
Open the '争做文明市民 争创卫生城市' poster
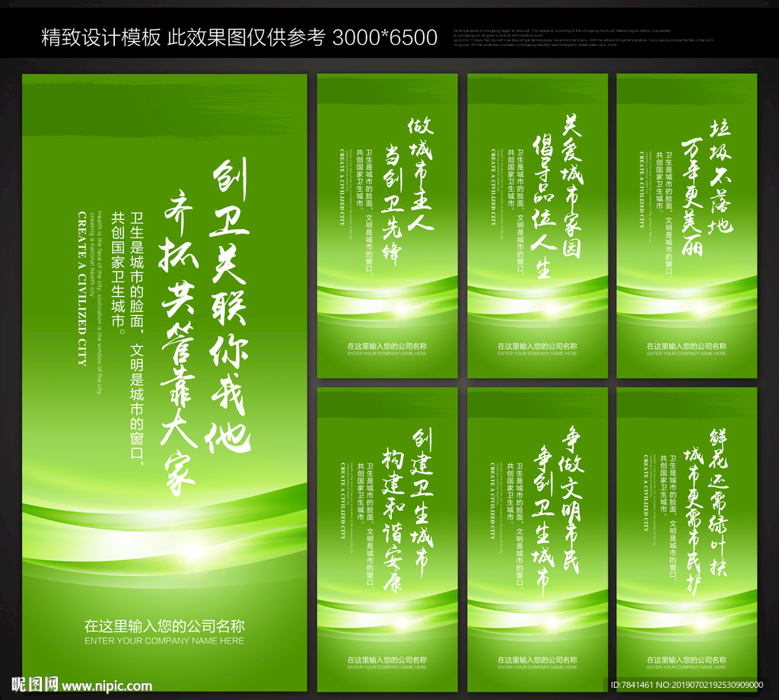point(538,539)
